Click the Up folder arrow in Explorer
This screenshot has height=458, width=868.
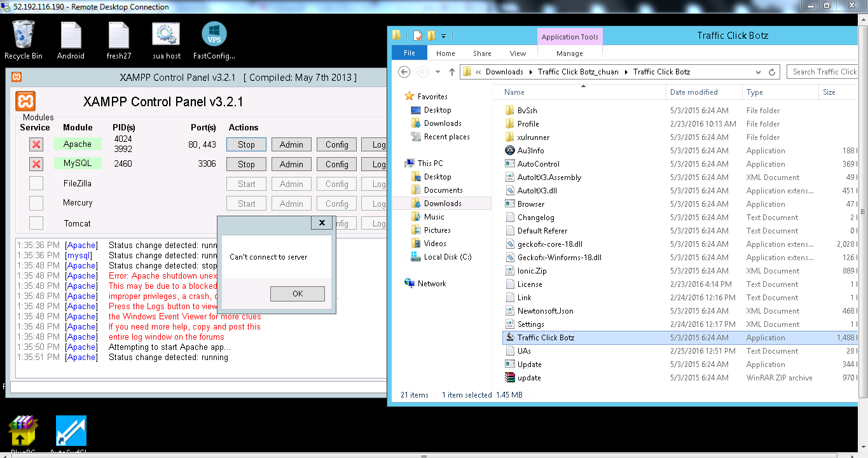coord(452,72)
